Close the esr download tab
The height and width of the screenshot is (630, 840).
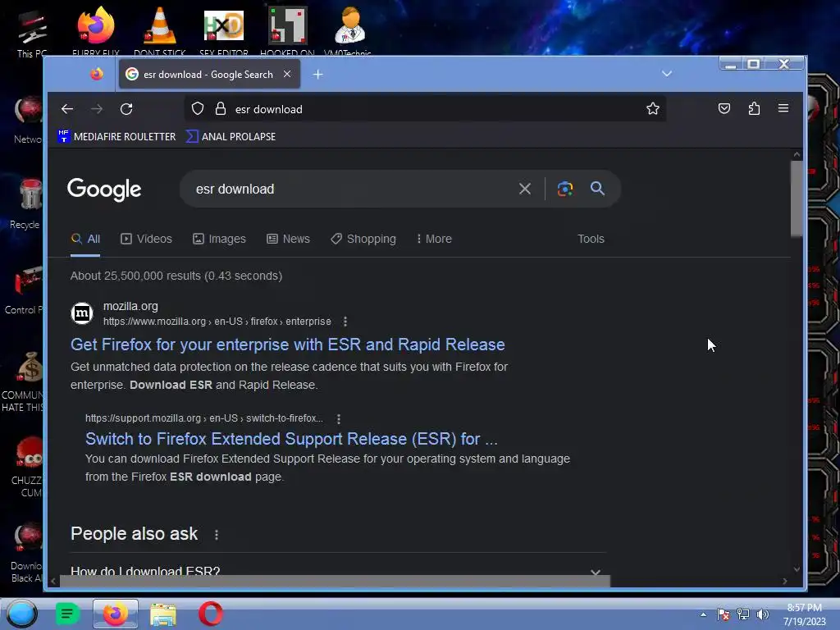287,74
